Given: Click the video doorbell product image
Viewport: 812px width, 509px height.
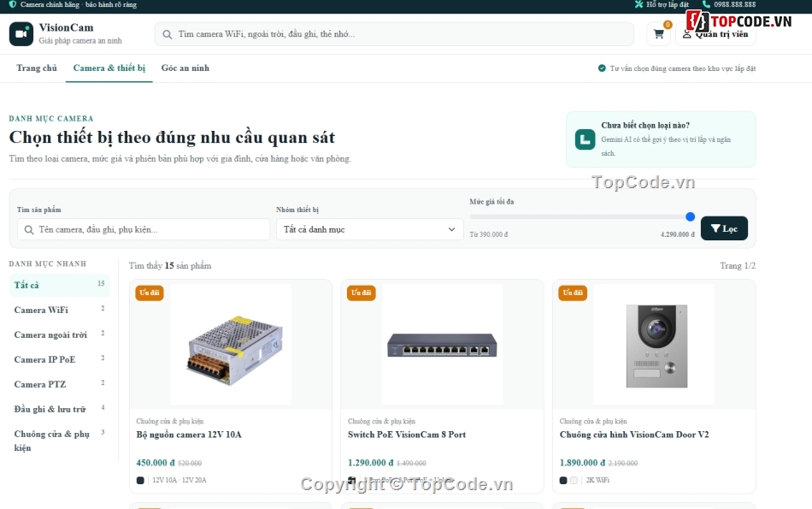Looking at the screenshot, I should pos(654,344).
